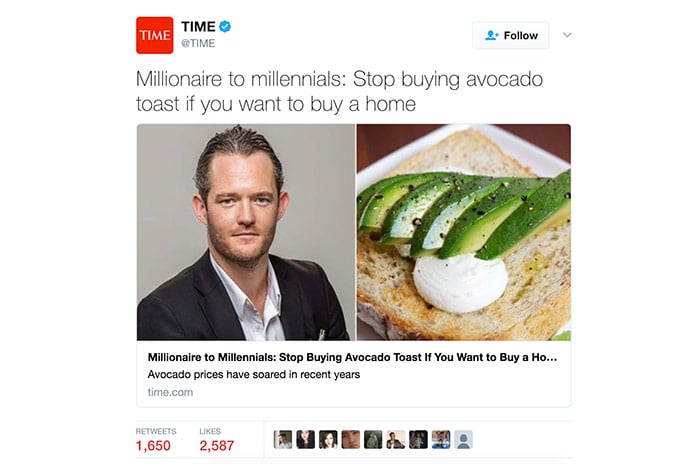Viewport: 700px width, 464px height.
Task: Click the follow icon with plus sign
Action: [x=492, y=35]
